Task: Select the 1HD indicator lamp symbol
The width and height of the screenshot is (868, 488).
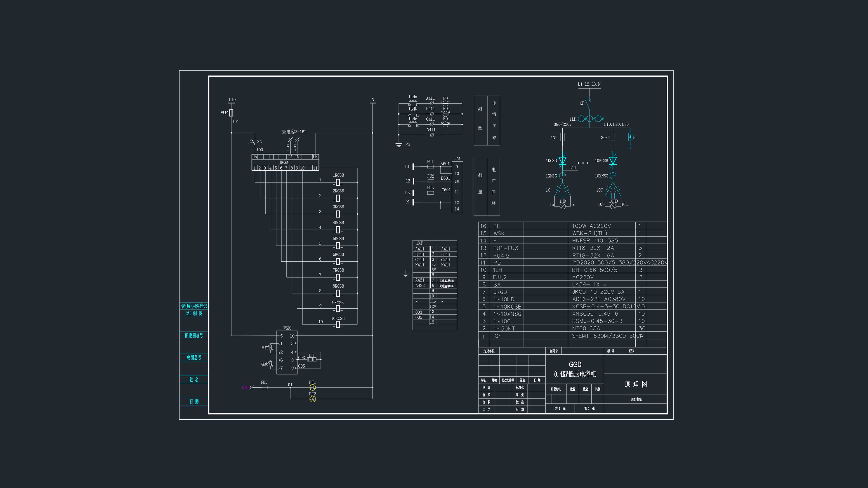Action: pos(563,206)
